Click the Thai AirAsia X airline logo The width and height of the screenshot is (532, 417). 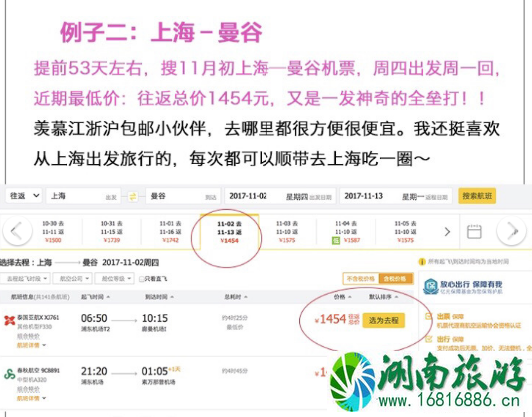coord(9,320)
